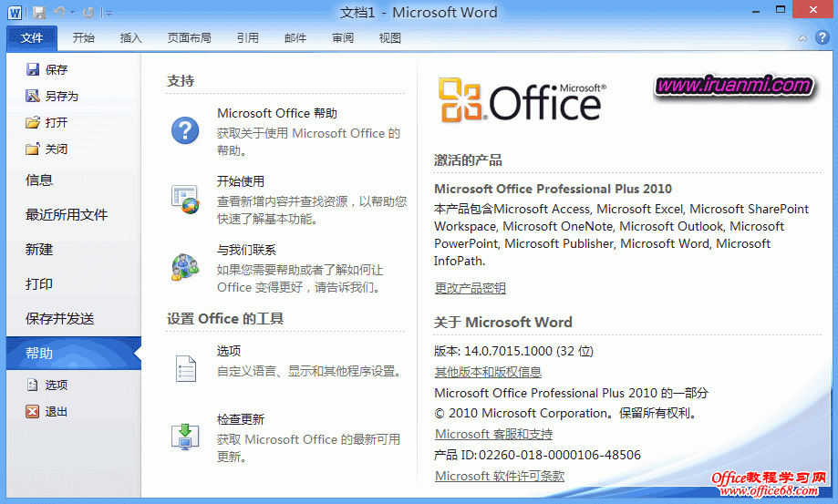The width and height of the screenshot is (838, 504).
Task: Open the Undo history dropdown arrow
Action: 72,12
